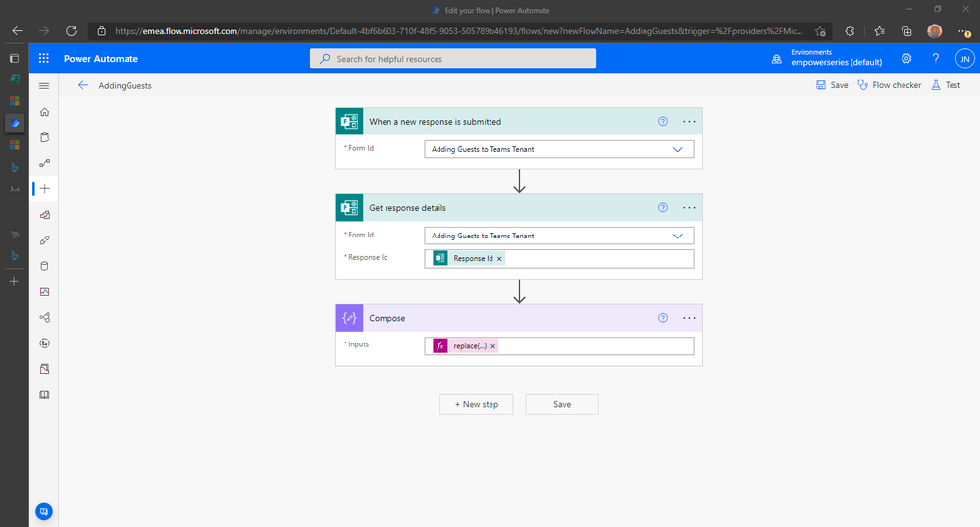Open Power Automate settings gear
Image resolution: width=980 pixels, height=527 pixels.
click(906, 58)
